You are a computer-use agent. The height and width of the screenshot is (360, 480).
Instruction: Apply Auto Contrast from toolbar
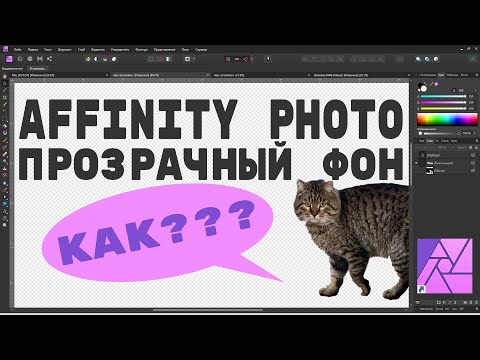pos(96,59)
